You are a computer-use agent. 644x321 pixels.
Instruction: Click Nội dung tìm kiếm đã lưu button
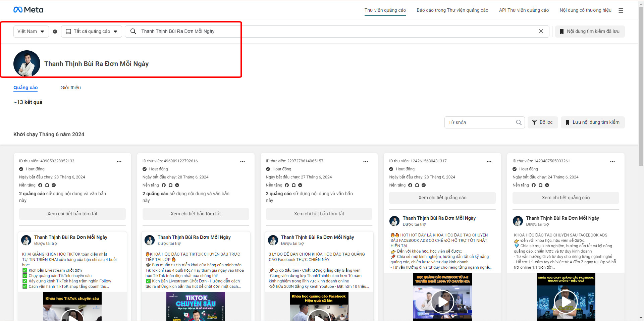tap(590, 32)
